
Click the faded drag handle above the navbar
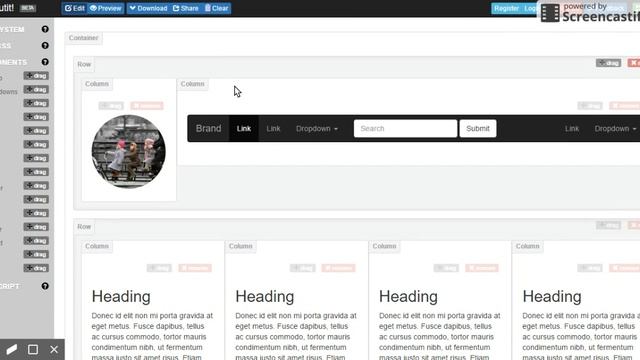[590, 106]
